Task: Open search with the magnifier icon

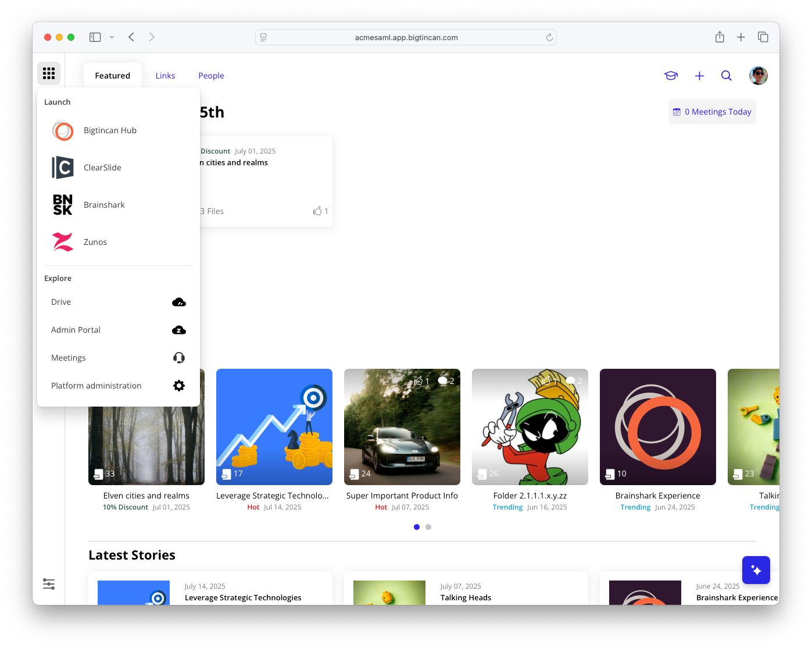Action: tap(726, 76)
